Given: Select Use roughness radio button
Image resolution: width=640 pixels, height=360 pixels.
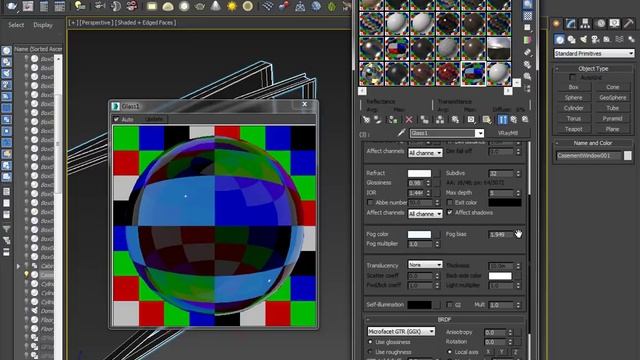Looking at the screenshot, I should coord(370,352).
